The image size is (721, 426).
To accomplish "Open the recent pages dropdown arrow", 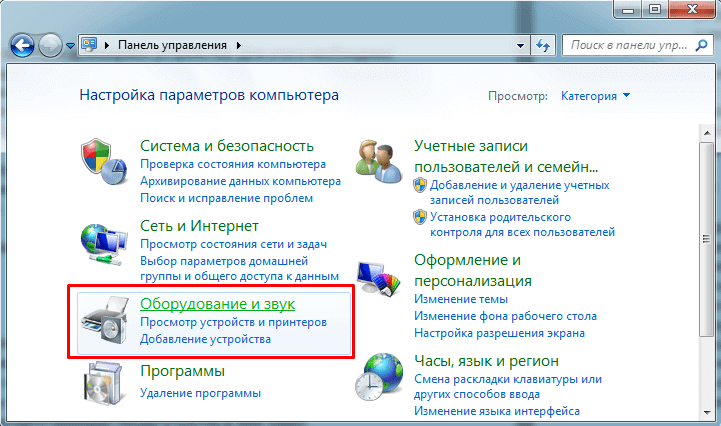I will (x=70, y=46).
